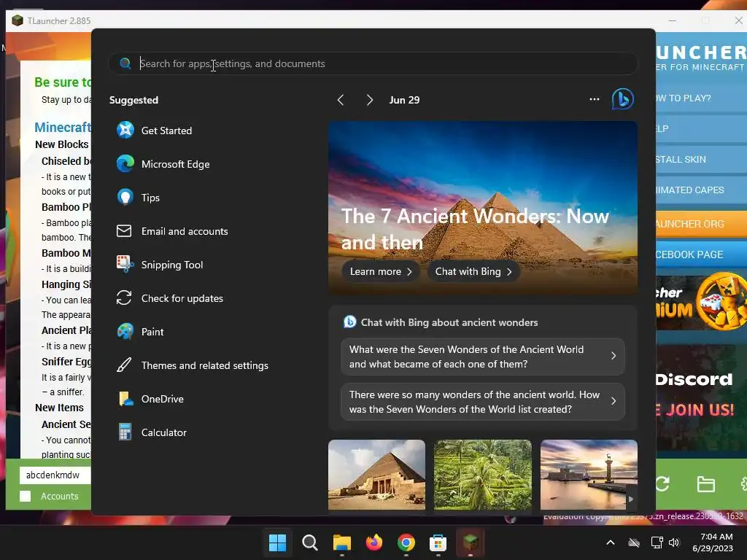
Task: Click Learn more on Ancient Wonders banner
Action: [381, 271]
